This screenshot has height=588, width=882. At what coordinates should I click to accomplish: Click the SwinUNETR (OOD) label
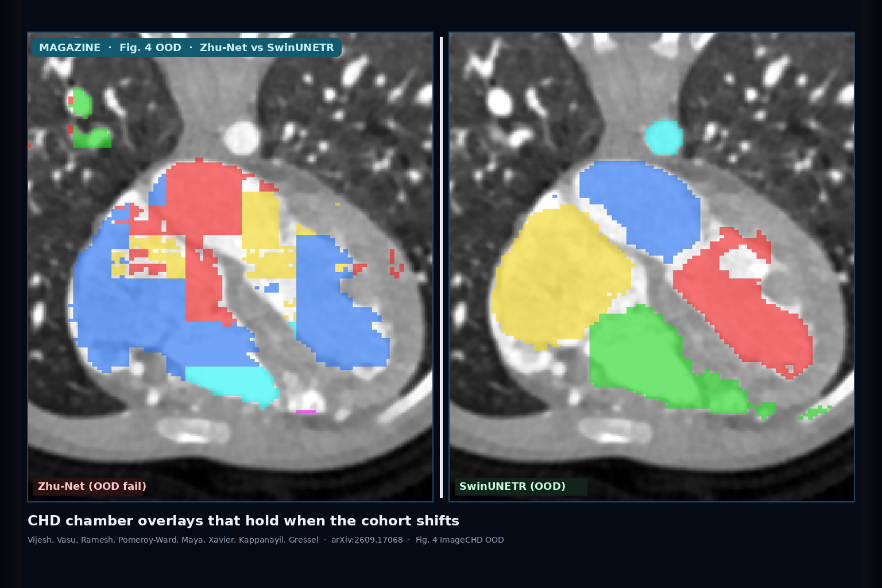pyautogui.click(x=512, y=486)
